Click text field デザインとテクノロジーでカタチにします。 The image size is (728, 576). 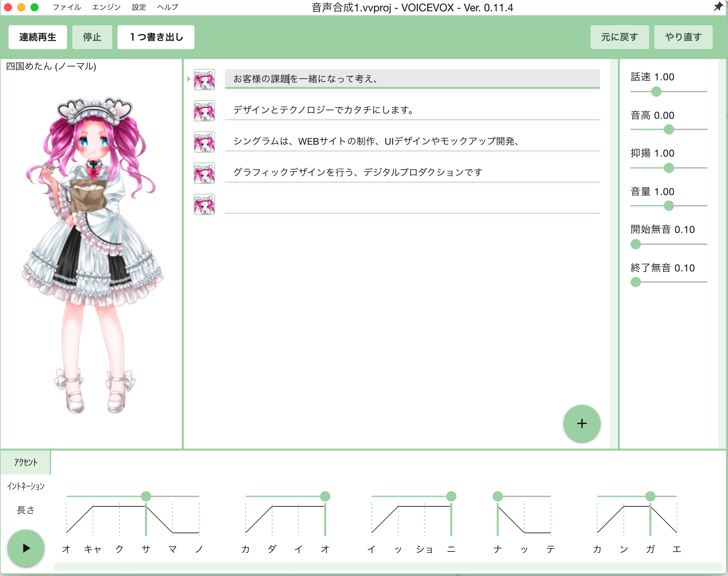412,110
